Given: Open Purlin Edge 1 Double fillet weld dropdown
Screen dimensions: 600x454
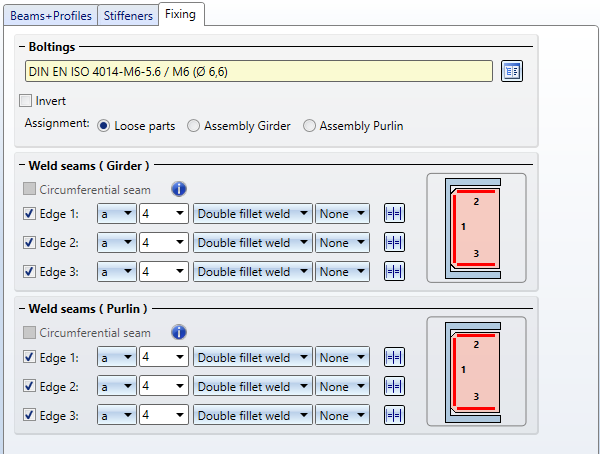Looking at the screenshot, I should [x=253, y=357].
